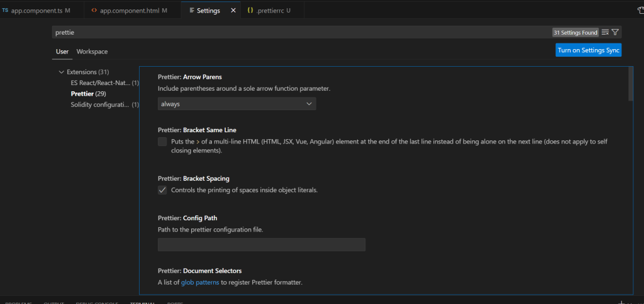Click the TS icon on app.component.ts tab
644x304 pixels.
point(5,11)
